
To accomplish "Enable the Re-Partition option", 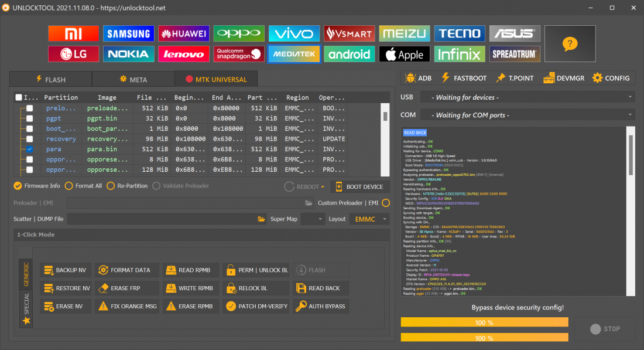I will (x=127, y=186).
